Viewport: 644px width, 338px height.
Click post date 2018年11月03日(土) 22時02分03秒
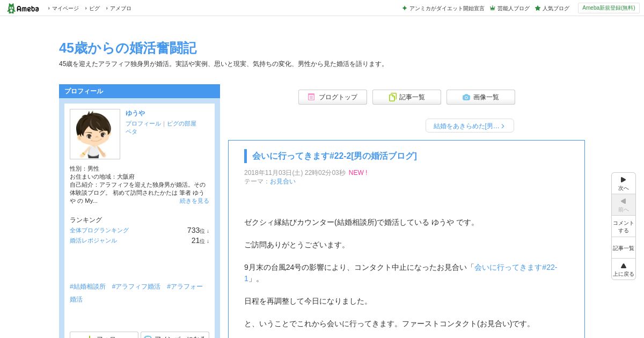[295, 173]
